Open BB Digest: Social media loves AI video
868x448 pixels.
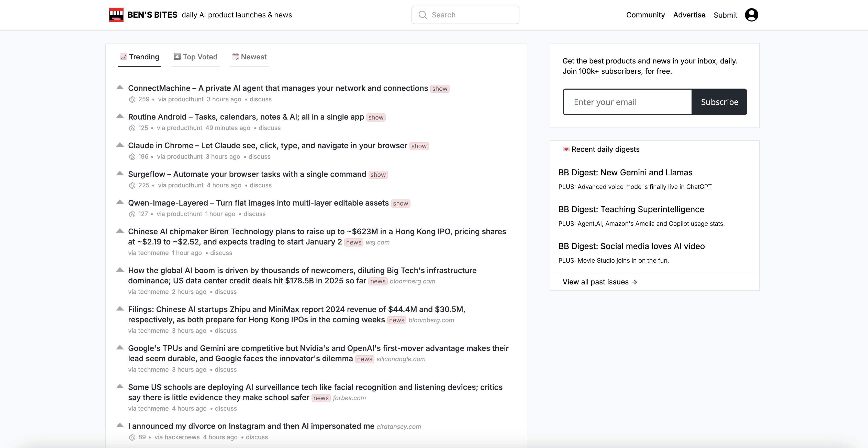point(631,246)
